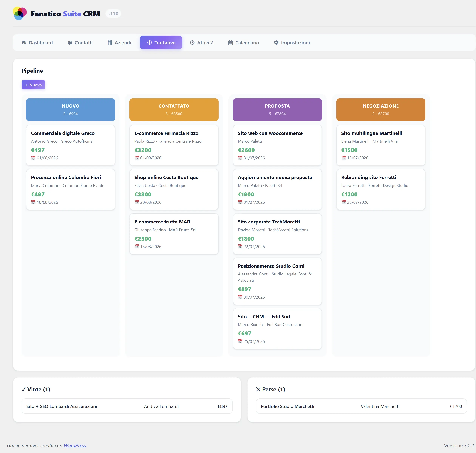Click calendar icon beside 18/07/2026 date

pyautogui.click(x=344, y=158)
